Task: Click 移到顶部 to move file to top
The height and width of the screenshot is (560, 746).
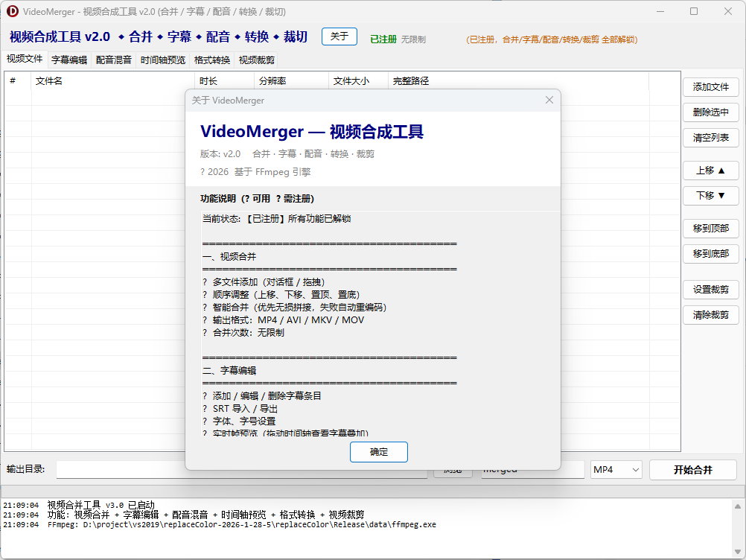Action: tap(710, 229)
